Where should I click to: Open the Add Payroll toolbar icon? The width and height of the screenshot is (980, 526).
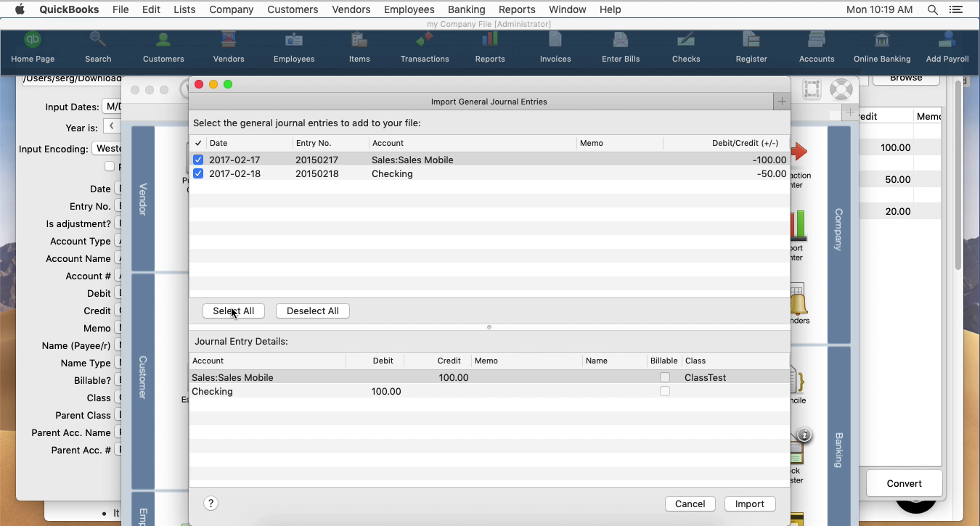947,48
